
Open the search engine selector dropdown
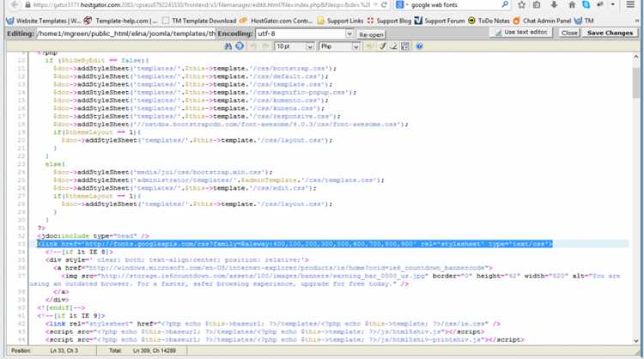point(402,5)
